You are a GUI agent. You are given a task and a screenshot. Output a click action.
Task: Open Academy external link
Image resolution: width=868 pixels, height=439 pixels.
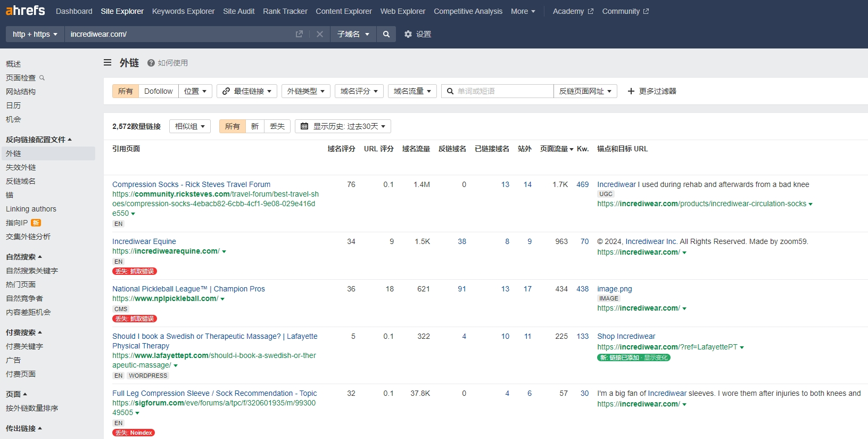click(573, 11)
